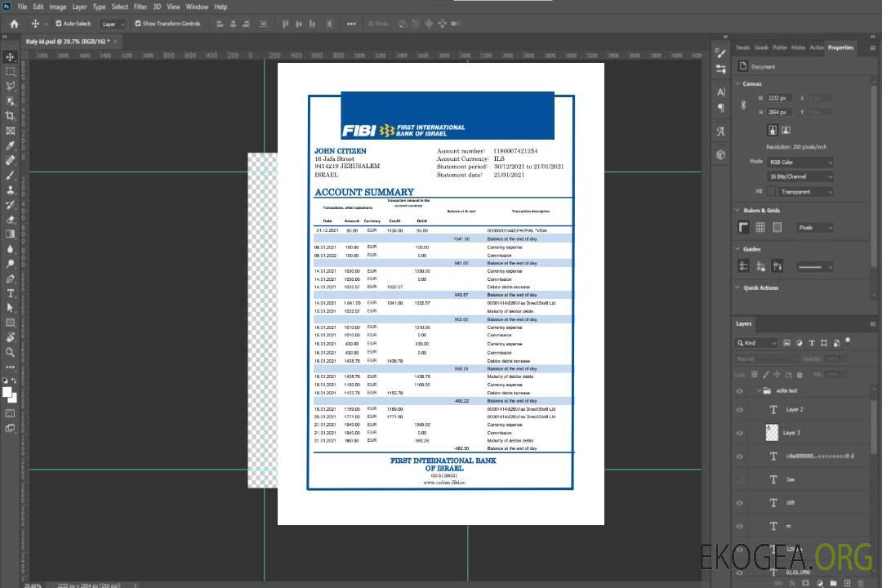The image size is (882, 588).
Task: Collapse the Quick Actions section
Action: click(x=737, y=287)
